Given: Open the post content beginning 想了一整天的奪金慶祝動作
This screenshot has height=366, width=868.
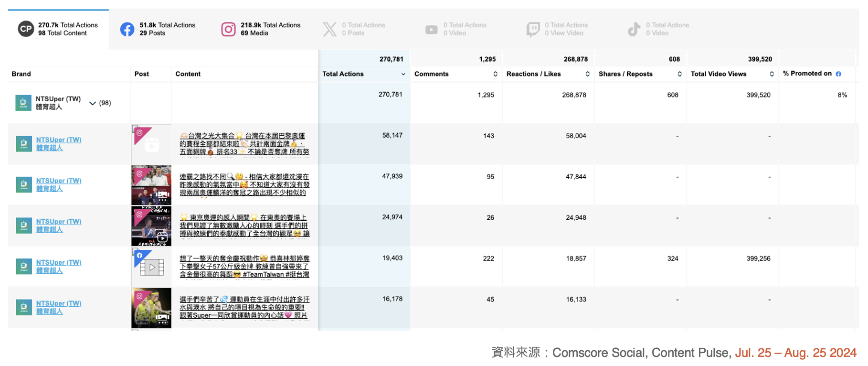Looking at the screenshot, I should coord(244,267).
